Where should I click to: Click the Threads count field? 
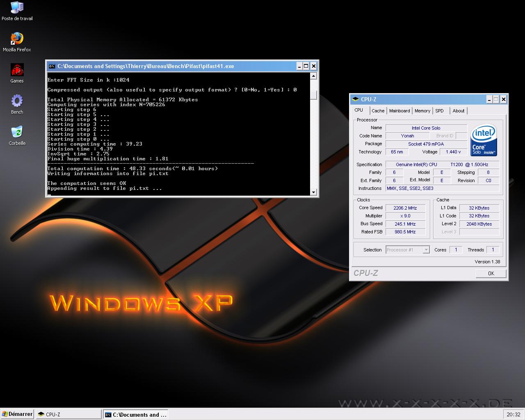point(493,250)
